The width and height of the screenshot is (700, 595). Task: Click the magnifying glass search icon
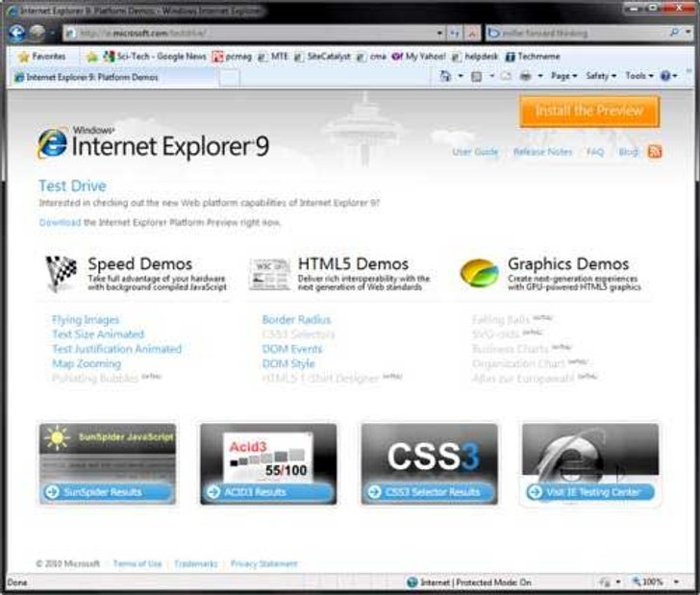coord(675,32)
